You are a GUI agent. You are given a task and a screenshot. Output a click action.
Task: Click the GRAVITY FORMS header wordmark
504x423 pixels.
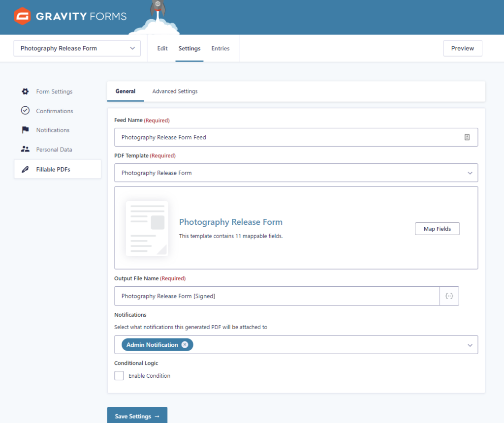pyautogui.click(x=81, y=16)
